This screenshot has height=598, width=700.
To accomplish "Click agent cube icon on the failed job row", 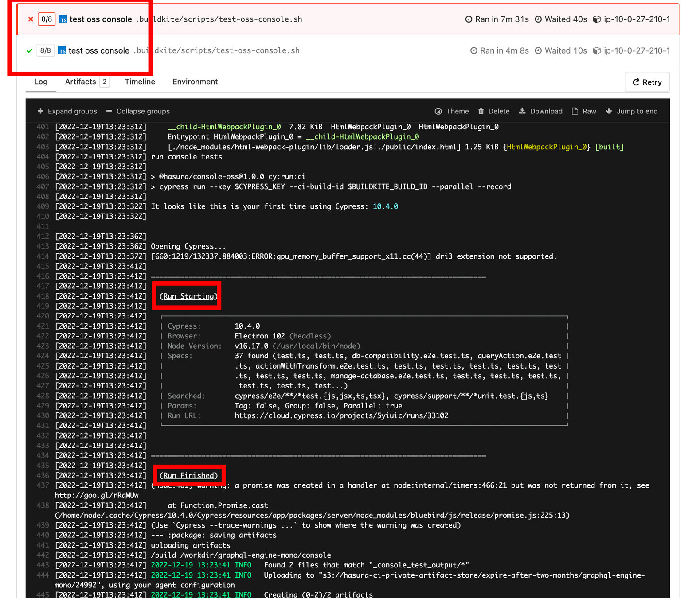I will [597, 19].
